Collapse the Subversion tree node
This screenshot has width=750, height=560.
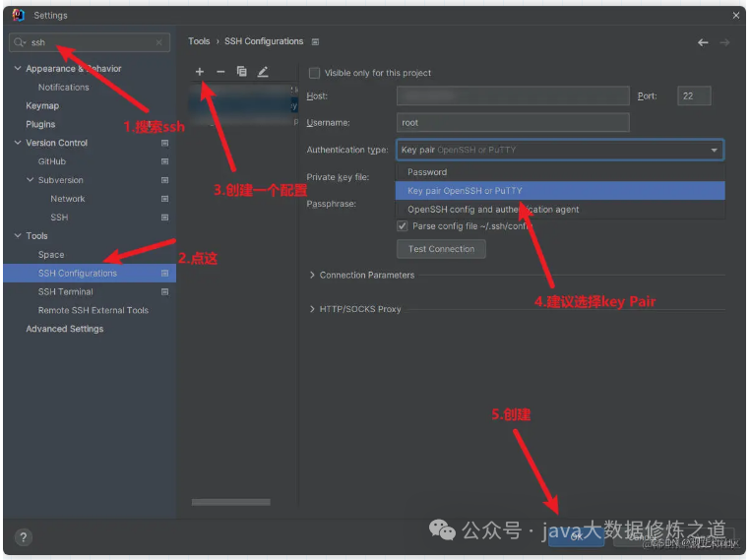click(x=31, y=180)
